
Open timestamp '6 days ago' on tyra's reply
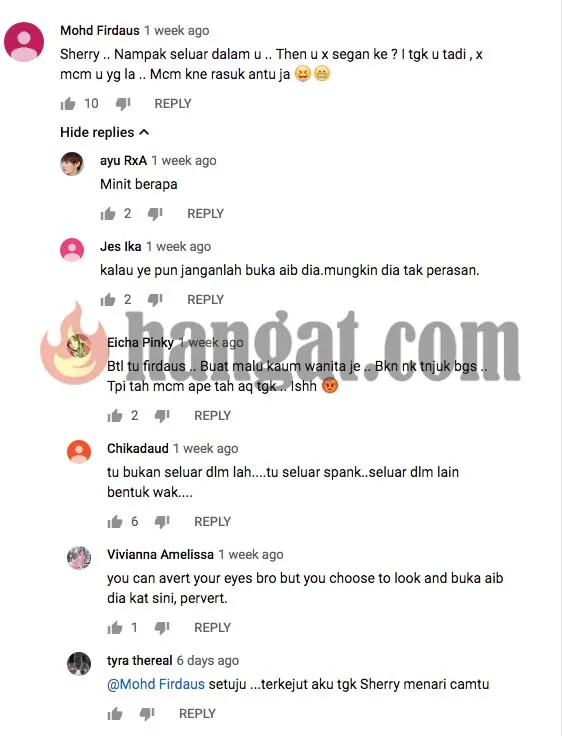[x=208, y=660]
